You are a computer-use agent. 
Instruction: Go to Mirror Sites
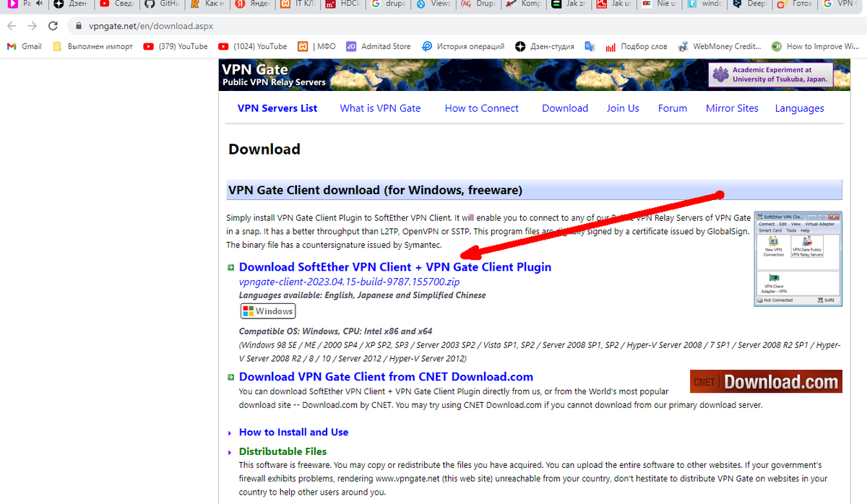tap(732, 108)
